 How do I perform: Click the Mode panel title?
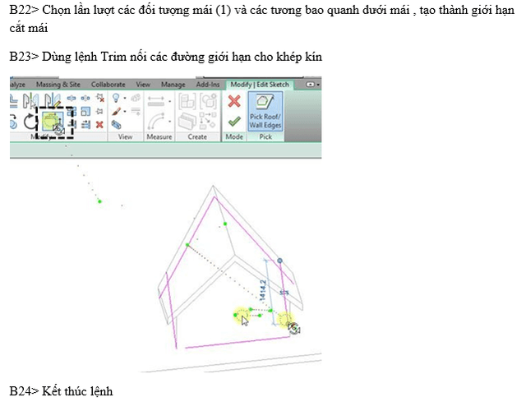[x=234, y=137]
